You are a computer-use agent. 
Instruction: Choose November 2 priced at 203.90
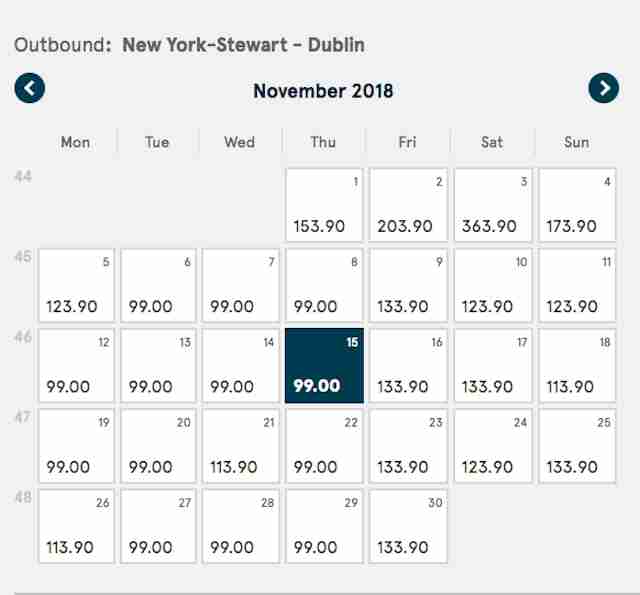[x=408, y=205]
